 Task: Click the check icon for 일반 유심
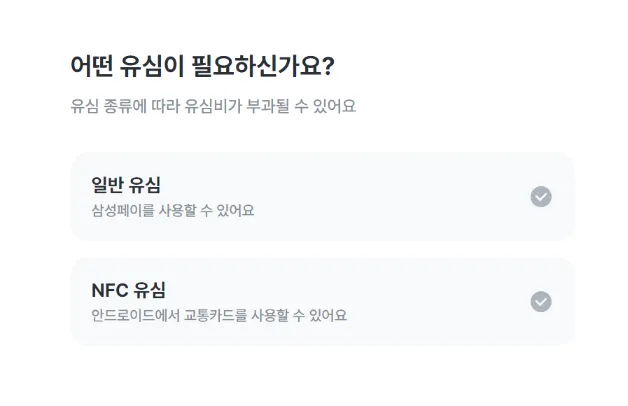tap(541, 196)
